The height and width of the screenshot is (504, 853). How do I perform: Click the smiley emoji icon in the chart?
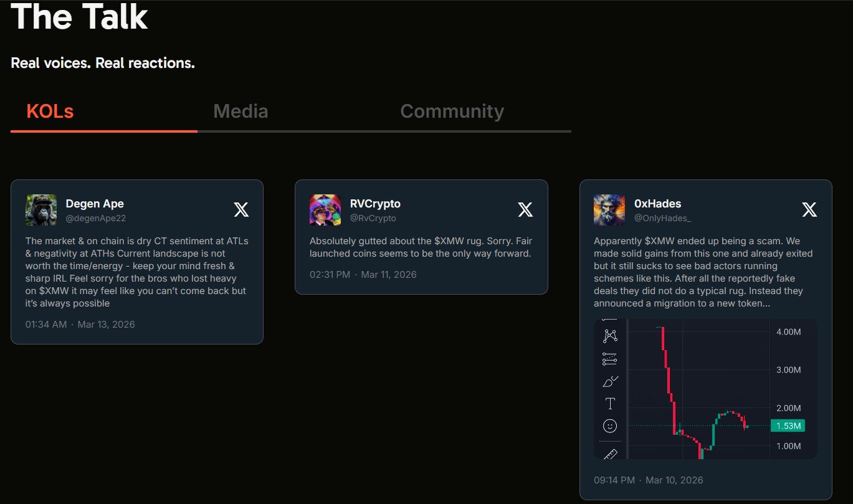(x=610, y=426)
